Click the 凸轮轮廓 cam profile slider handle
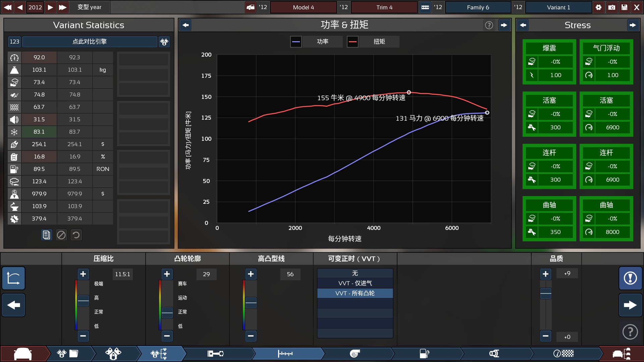The width and height of the screenshot is (644, 362). click(167, 312)
